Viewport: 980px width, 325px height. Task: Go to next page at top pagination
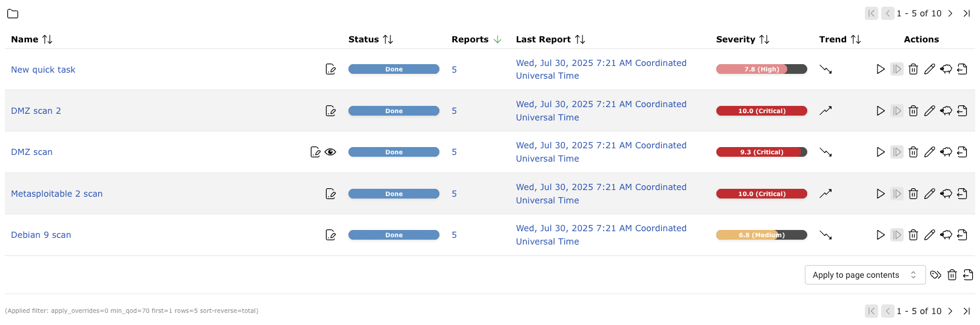coord(950,13)
